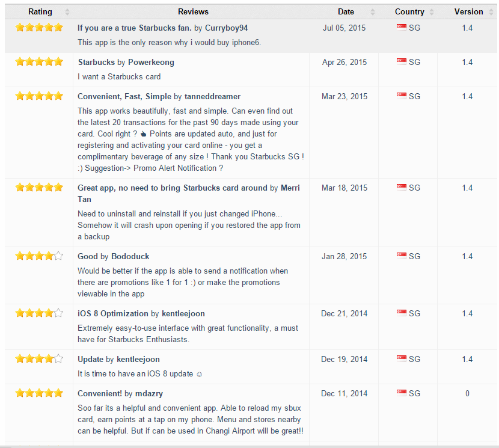Sort by the Version column arrows
Viewport: 499px width, 448px height.
pos(491,12)
